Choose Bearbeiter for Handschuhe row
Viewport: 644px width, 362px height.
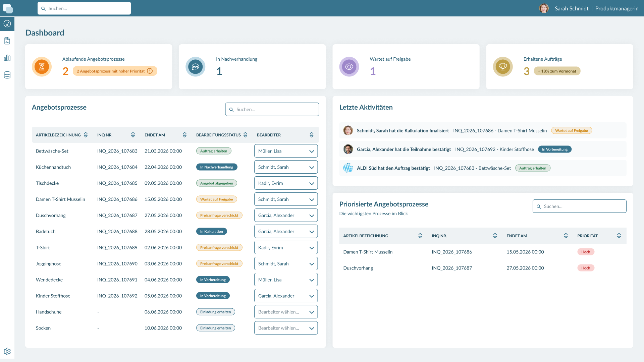(286, 312)
